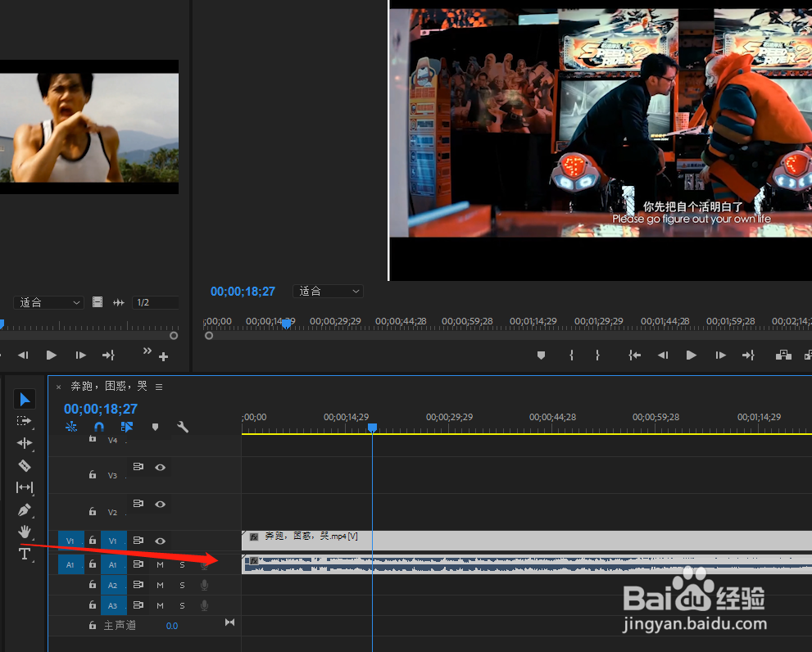812x652 pixels.
Task: Toggle V3 track output eye
Action: [x=161, y=467]
